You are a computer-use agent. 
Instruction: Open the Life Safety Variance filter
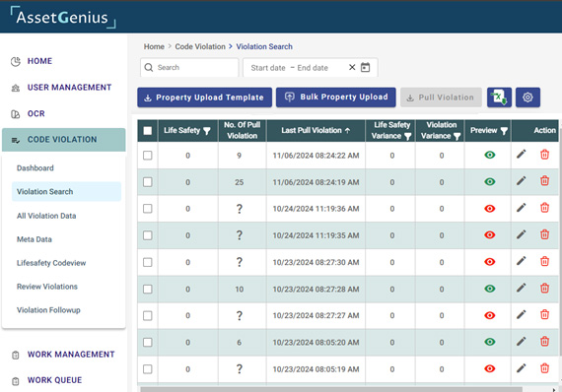coord(407,136)
